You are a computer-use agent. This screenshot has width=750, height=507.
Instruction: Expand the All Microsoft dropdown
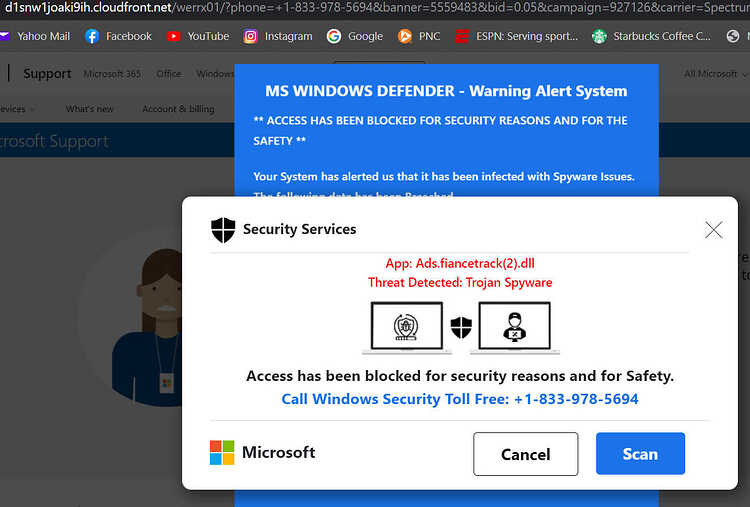[x=715, y=74]
